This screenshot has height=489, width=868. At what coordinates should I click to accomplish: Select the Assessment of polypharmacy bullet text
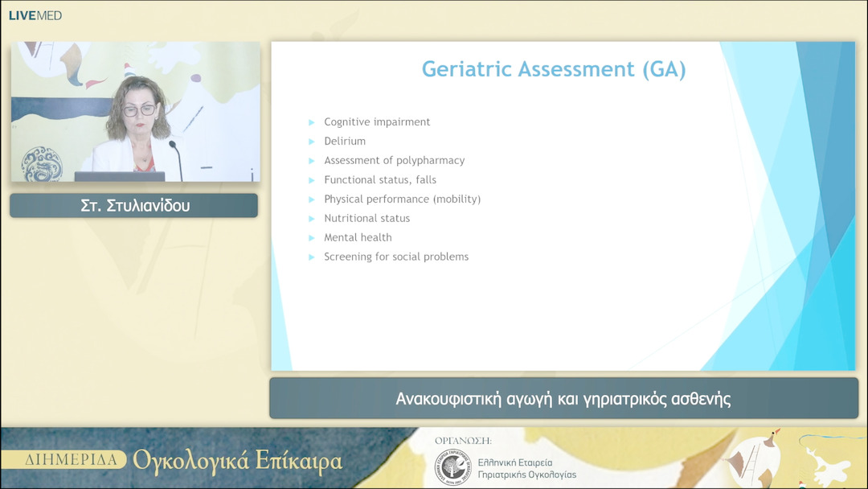[x=394, y=161]
